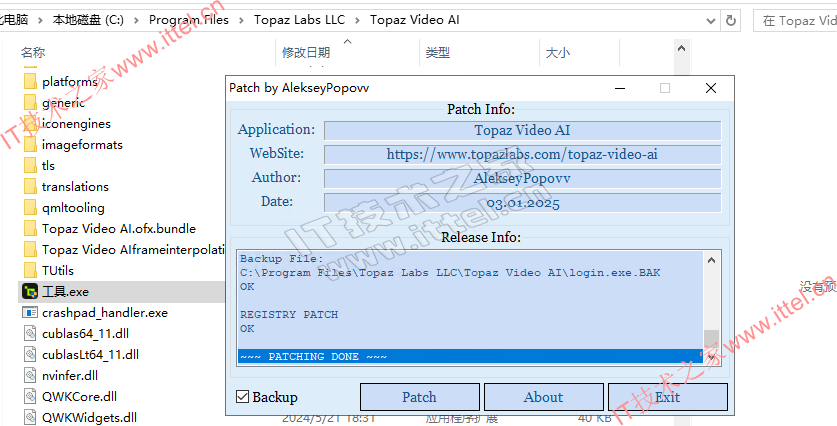Select the generic folder icon
The height and width of the screenshot is (426, 837).
(30, 102)
